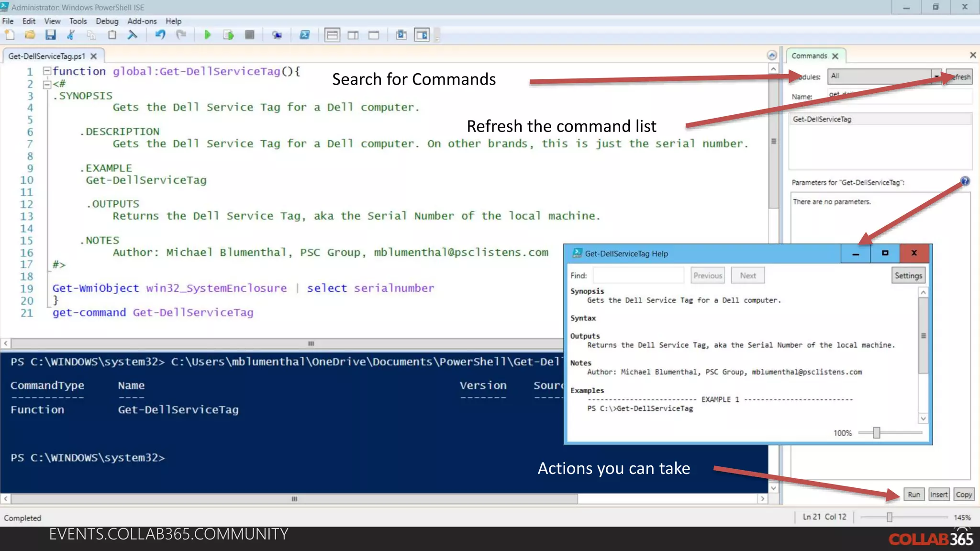The image size is (980, 551).
Task: Open Settings in the Help window
Action: click(908, 275)
